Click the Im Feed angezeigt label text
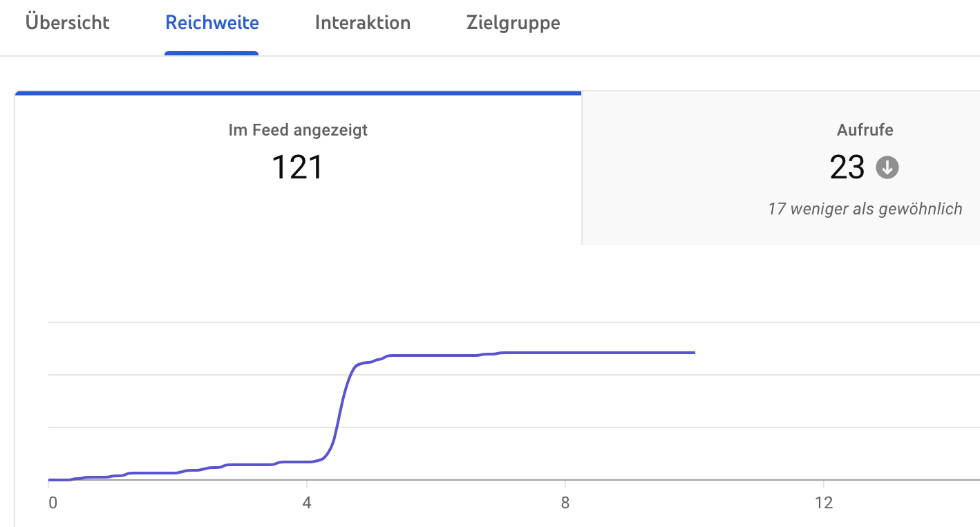The image size is (980, 527). [x=298, y=129]
